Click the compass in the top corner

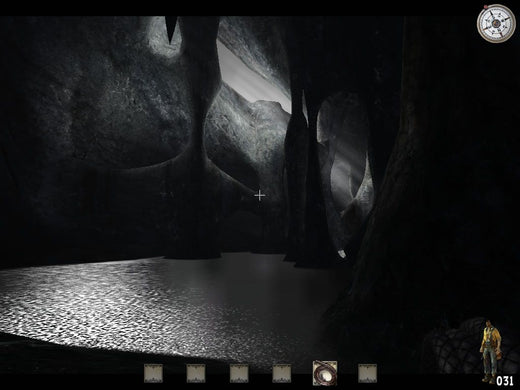click(x=496, y=23)
